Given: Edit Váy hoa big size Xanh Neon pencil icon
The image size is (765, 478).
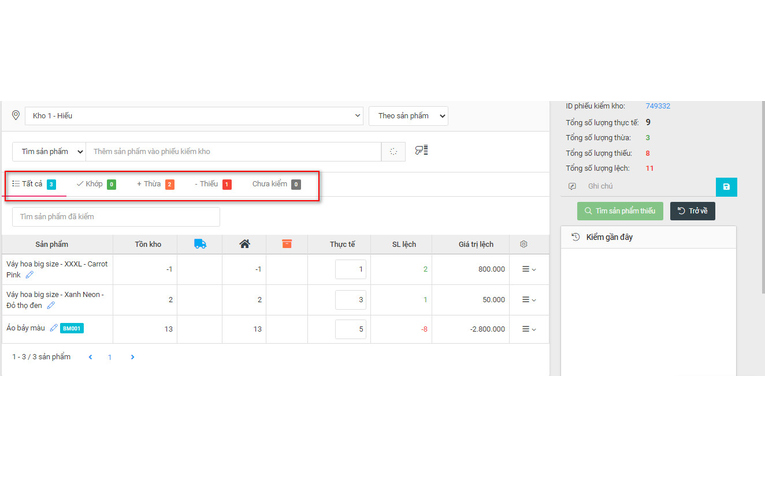Looking at the screenshot, I should pyautogui.click(x=51, y=305).
